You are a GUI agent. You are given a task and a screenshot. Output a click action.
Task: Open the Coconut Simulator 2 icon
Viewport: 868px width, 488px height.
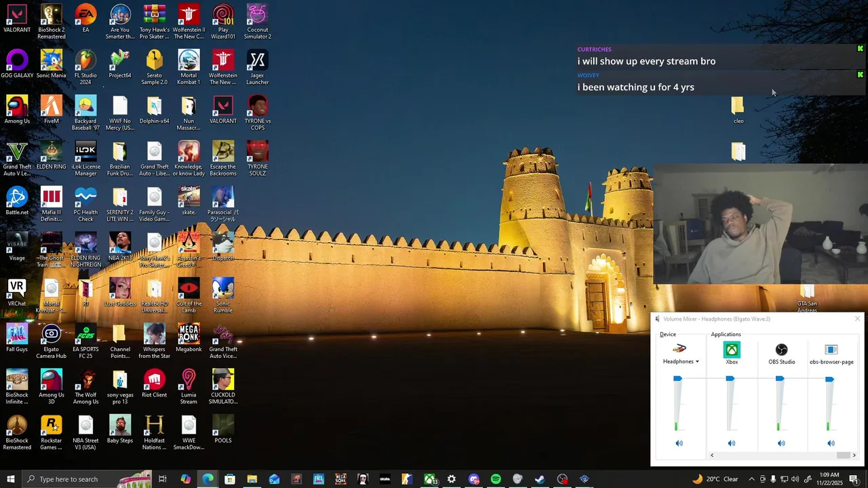pyautogui.click(x=257, y=22)
